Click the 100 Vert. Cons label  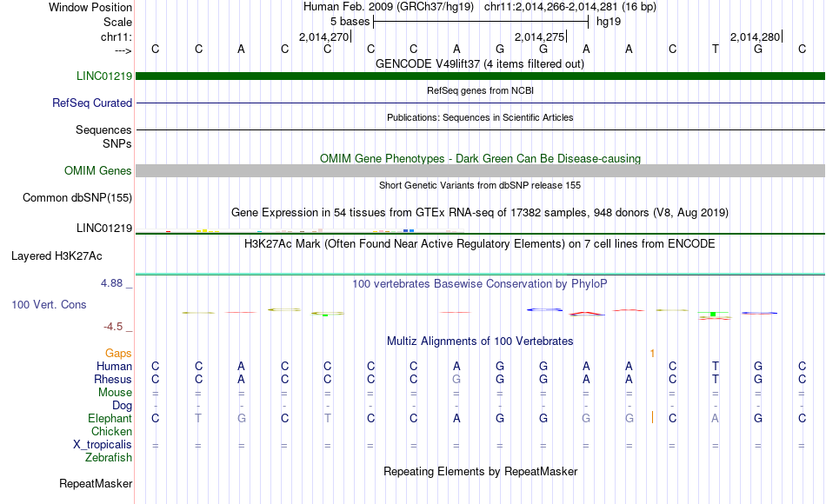[49, 304]
